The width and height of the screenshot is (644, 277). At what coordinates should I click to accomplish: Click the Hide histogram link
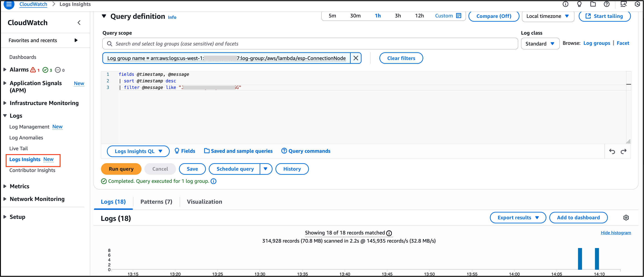click(616, 233)
